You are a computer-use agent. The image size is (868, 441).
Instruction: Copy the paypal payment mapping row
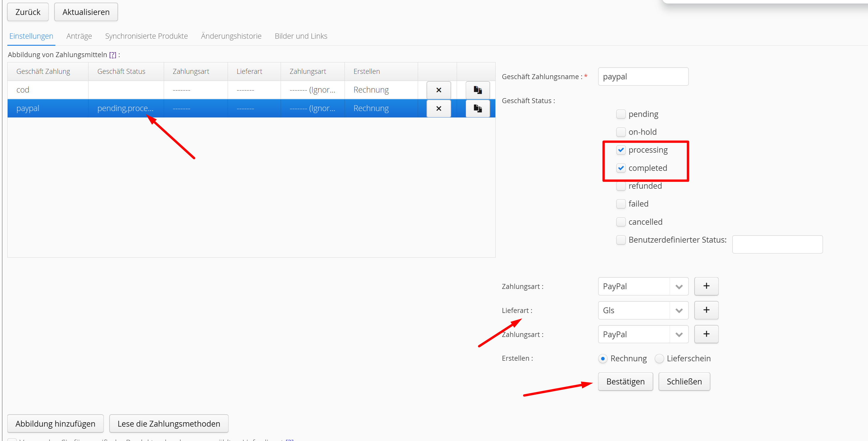(x=478, y=108)
